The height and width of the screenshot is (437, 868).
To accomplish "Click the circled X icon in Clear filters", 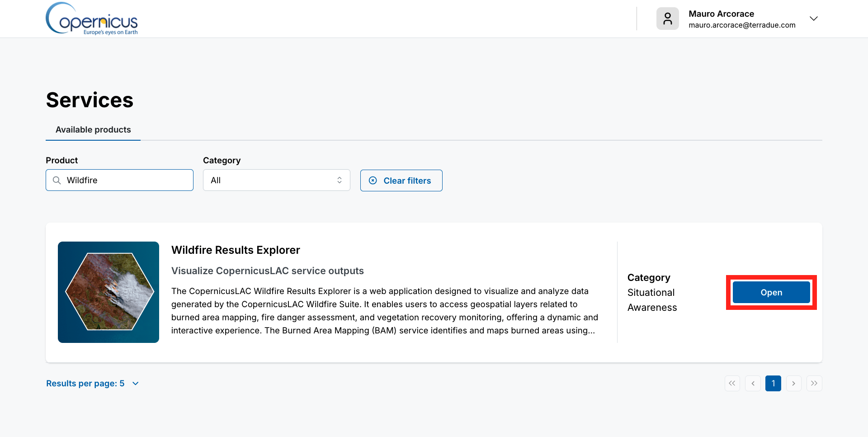I will pos(373,180).
